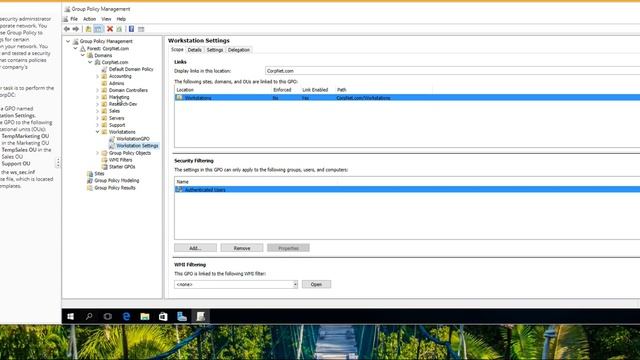Image resolution: width=640 pixels, height=360 pixels.
Task: Click the Group Policy Modeling icon
Action: click(90, 180)
